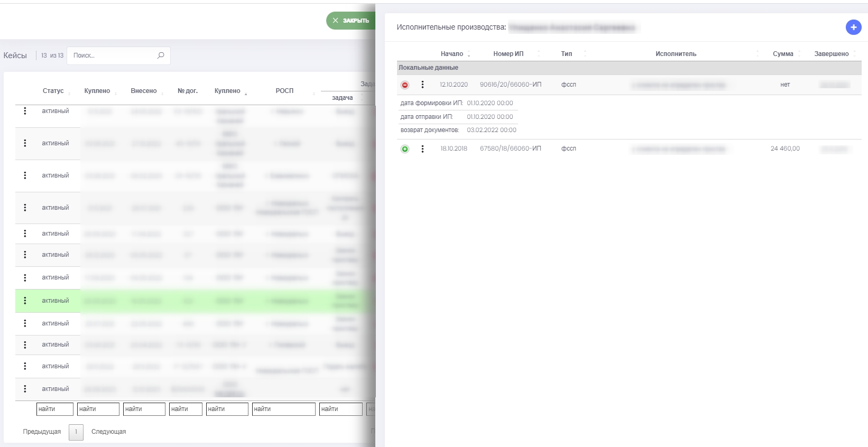The width and height of the screenshot is (868, 447).
Task: Sort by the Начало column header
Action: tap(452, 54)
